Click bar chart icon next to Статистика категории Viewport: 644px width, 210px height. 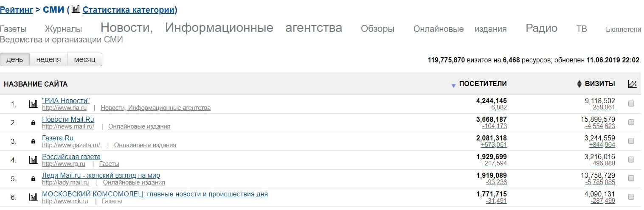[76, 9]
